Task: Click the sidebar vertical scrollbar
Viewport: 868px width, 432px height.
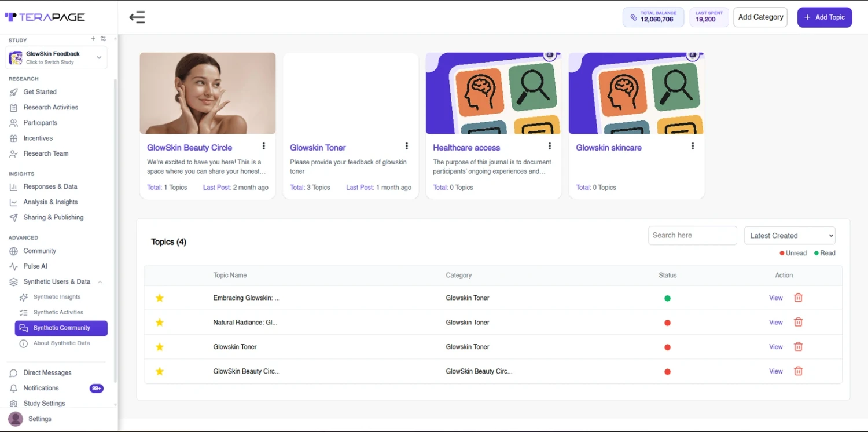Action: coord(115,232)
